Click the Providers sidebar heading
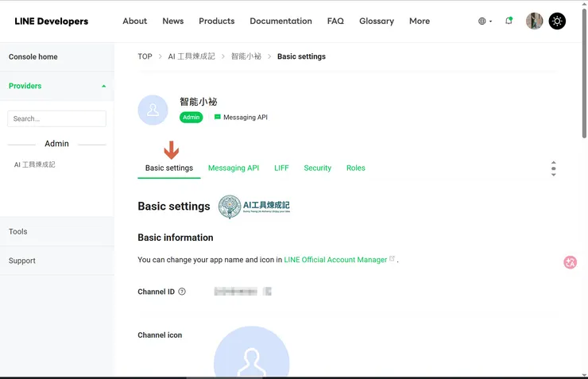 pos(25,86)
